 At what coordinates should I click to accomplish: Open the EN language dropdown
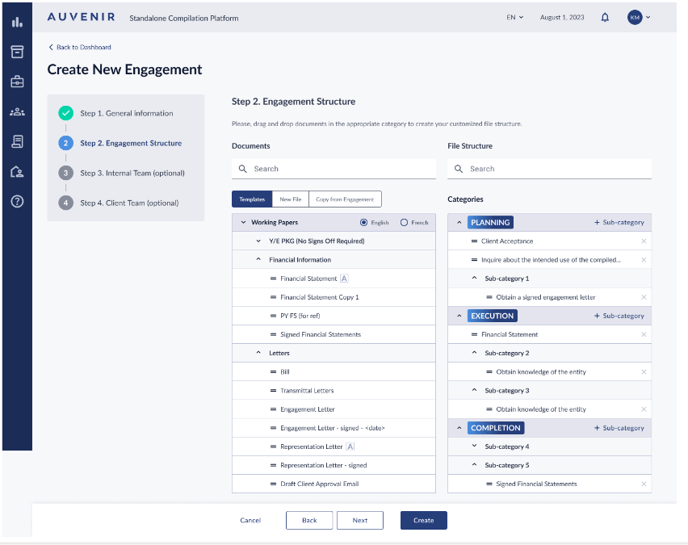pos(514,17)
